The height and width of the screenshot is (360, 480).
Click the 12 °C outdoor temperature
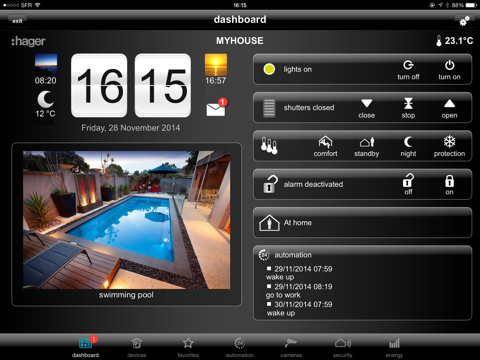coord(45,114)
